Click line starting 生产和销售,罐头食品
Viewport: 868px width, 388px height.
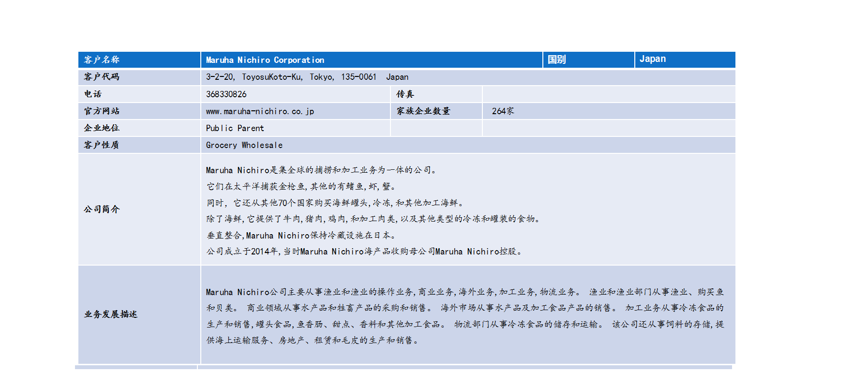pyautogui.click(x=465, y=324)
